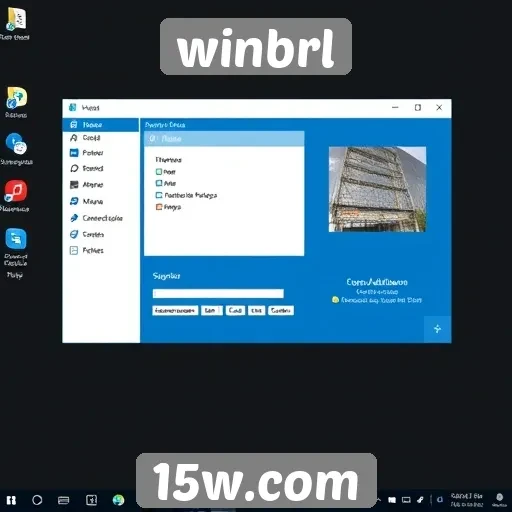
Task: Open the colorful globe browser icon on the taskbar
Action: (118, 500)
